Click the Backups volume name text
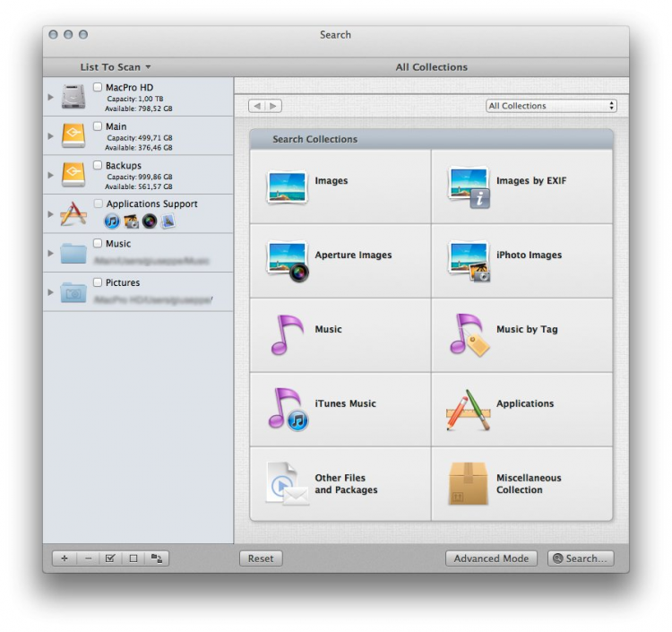Screen dimensions: 672x632 (x=124, y=166)
